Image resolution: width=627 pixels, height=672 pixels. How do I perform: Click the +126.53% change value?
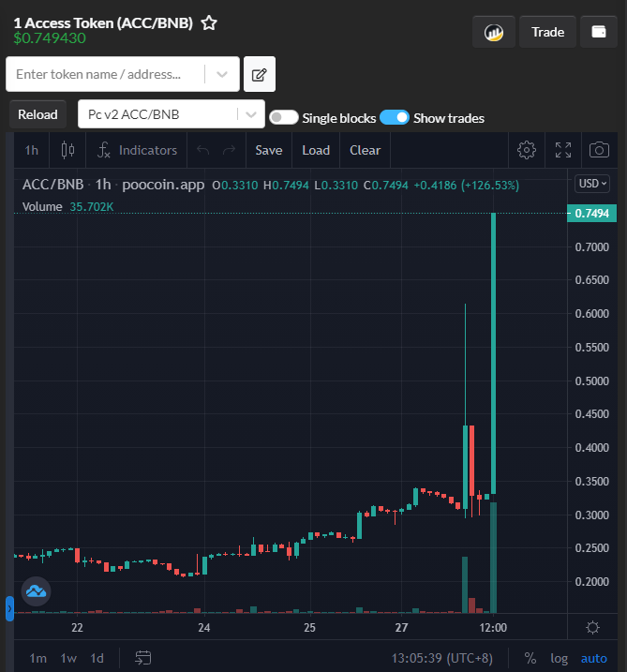(490, 186)
